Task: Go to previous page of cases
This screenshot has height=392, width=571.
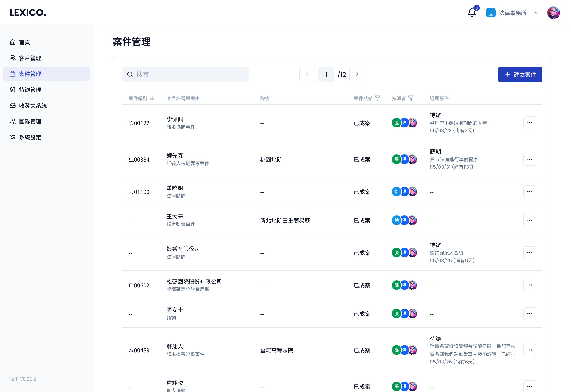Action: point(307,74)
